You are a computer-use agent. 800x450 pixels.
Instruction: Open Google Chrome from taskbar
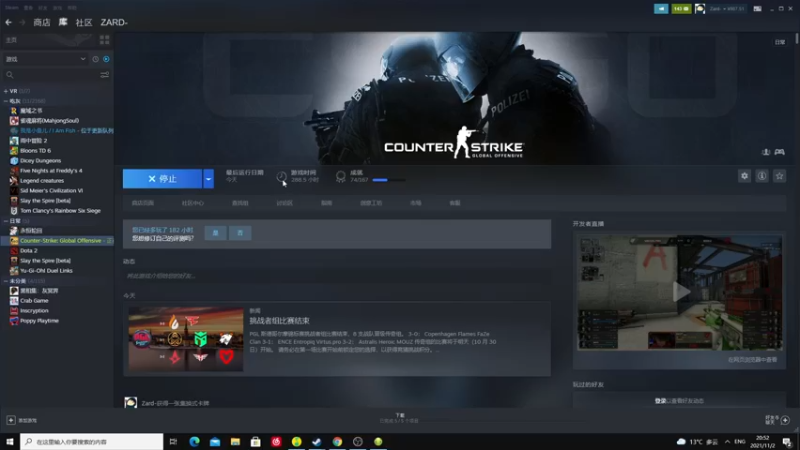tap(337, 441)
